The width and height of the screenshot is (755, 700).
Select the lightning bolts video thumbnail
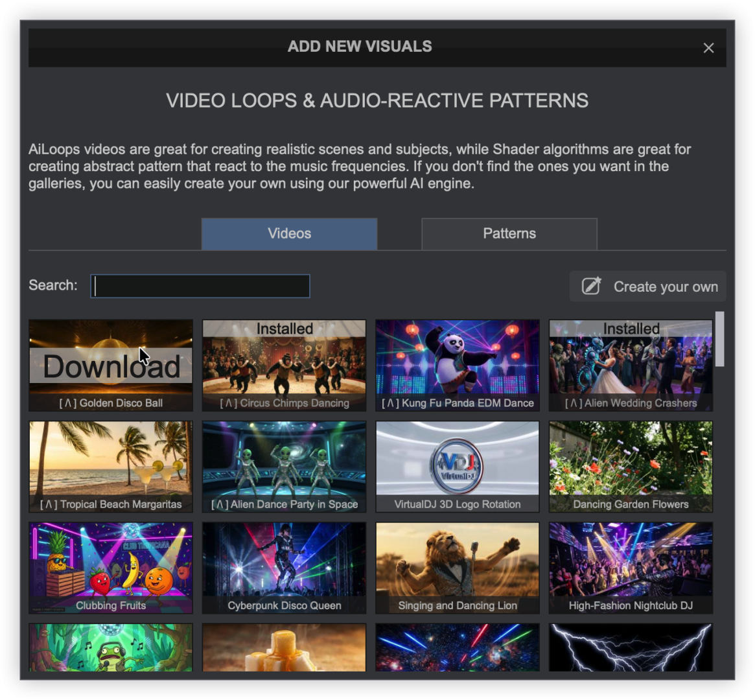click(x=631, y=647)
